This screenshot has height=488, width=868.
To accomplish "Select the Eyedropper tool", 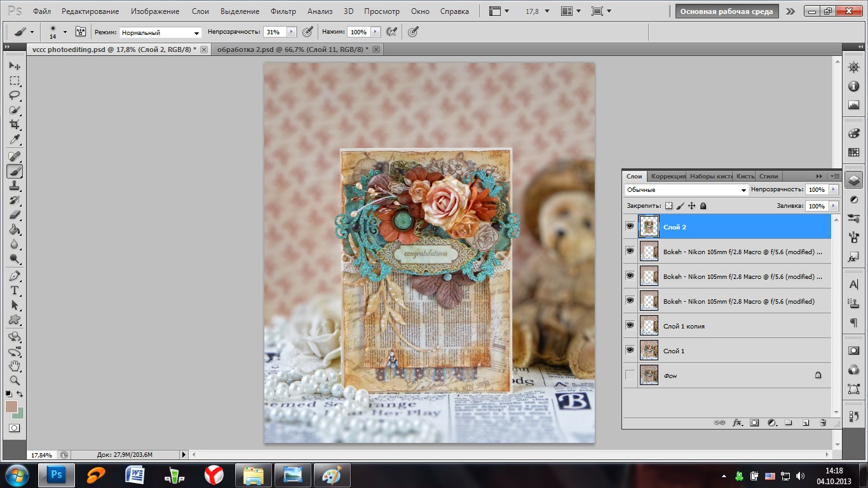I will [14, 139].
